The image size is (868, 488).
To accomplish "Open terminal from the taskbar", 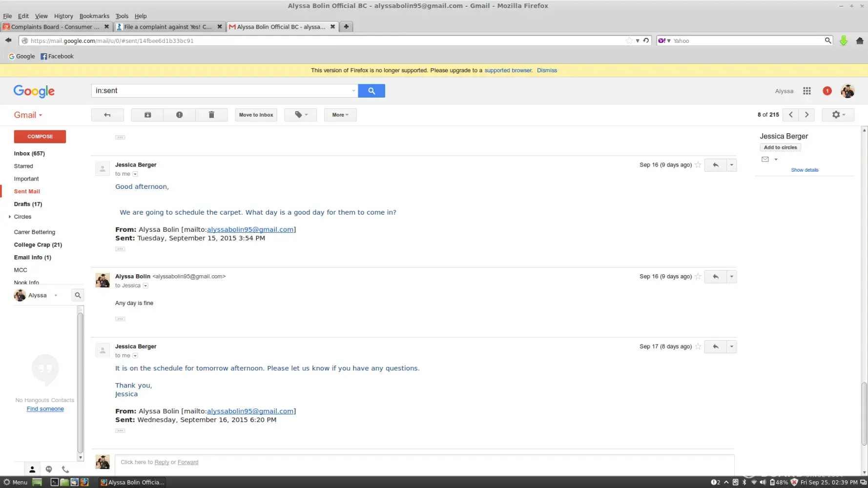I will pos(55,482).
